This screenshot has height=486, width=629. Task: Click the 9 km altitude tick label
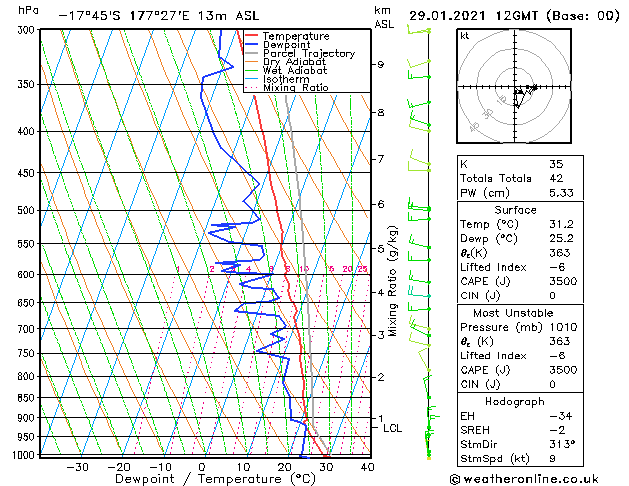pos(380,65)
